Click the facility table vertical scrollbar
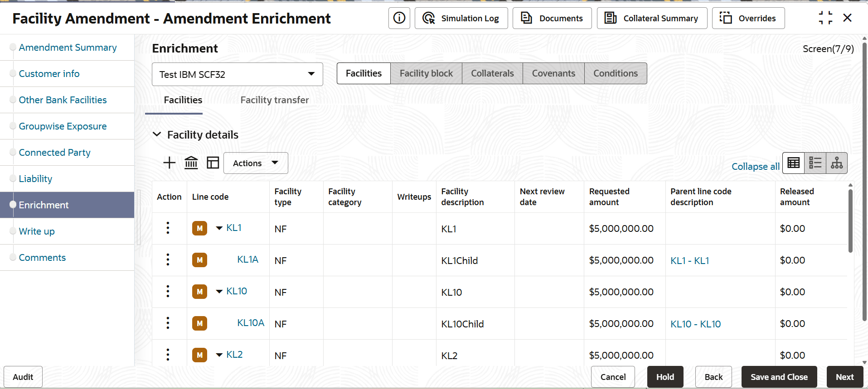 click(850, 221)
